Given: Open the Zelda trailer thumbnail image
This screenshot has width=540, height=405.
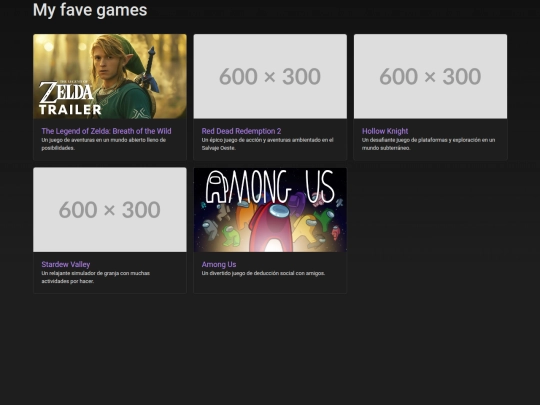Looking at the screenshot, I should coord(110,76).
